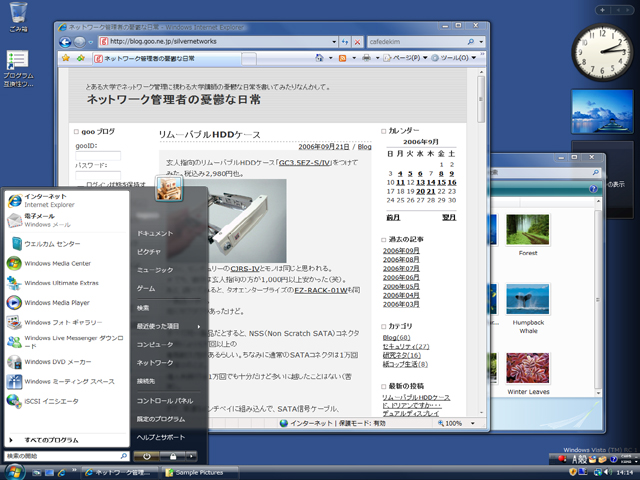Open the program compatibility wizard desktop icon
The width and height of the screenshot is (640, 480).
point(18,69)
